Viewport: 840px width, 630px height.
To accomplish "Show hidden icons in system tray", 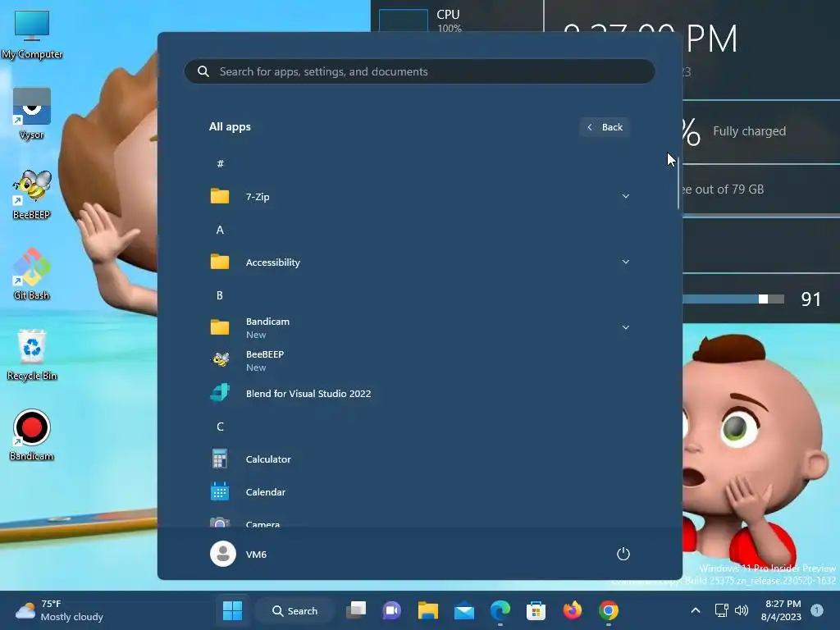I will (x=696, y=610).
